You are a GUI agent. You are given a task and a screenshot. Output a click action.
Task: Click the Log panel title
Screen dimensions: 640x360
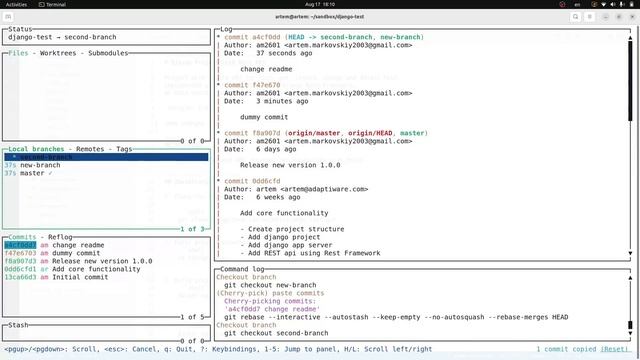[x=226, y=29]
